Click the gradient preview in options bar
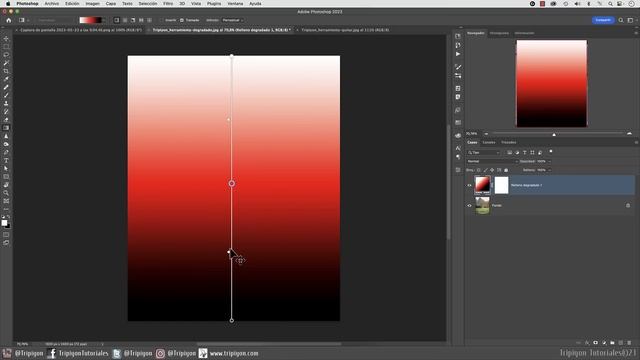This screenshot has width=640, height=360. pyautogui.click(x=90, y=20)
